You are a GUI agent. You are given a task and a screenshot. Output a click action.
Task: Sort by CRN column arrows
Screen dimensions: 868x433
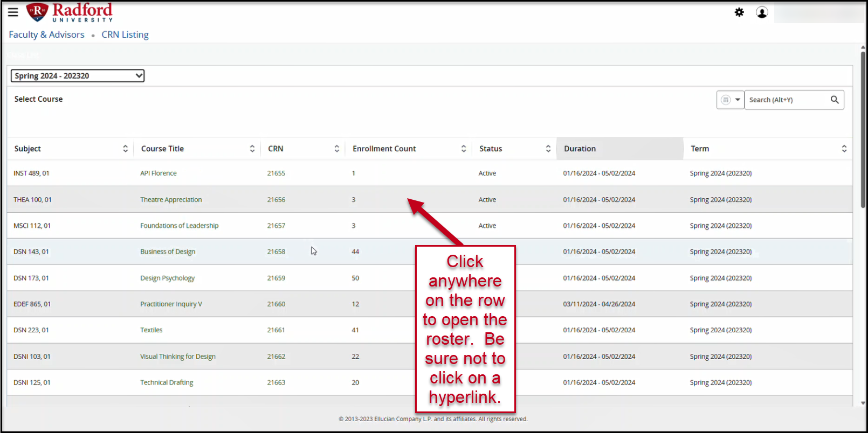coord(336,149)
